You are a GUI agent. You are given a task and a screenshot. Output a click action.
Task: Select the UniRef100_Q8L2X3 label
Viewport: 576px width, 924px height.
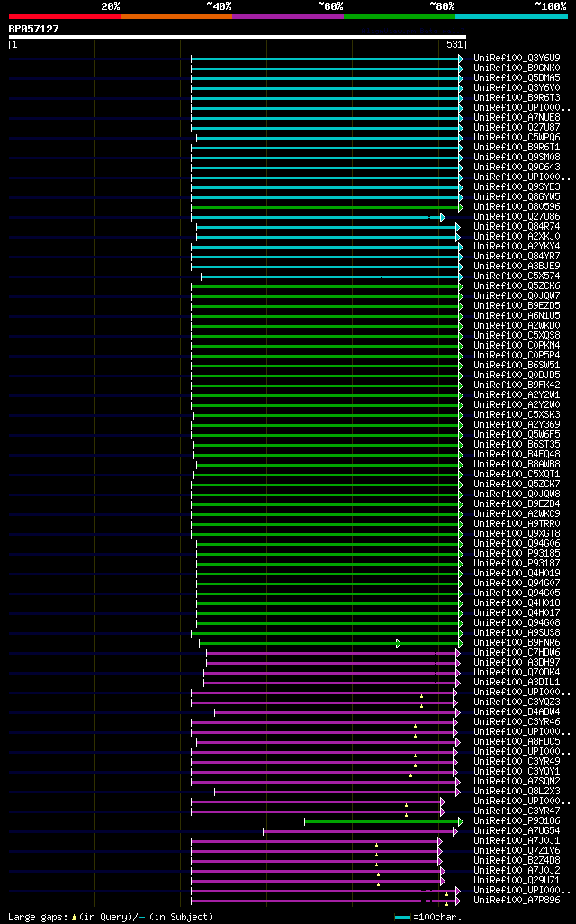click(517, 792)
